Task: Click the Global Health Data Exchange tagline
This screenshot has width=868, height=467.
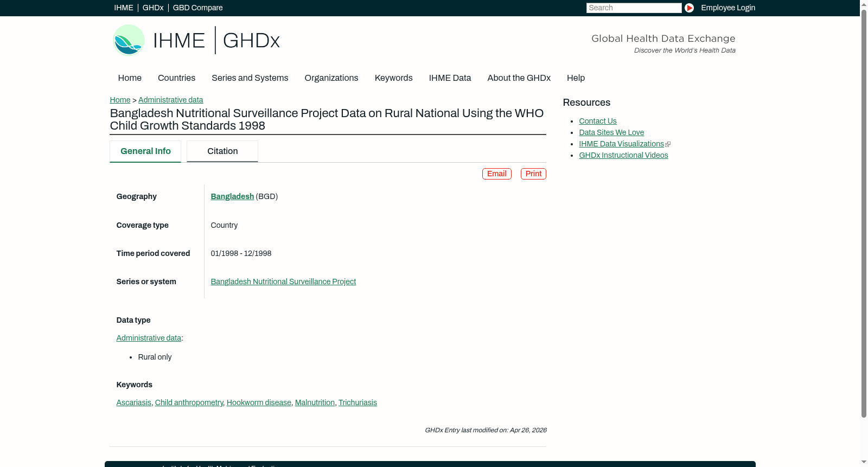Action: click(663, 39)
